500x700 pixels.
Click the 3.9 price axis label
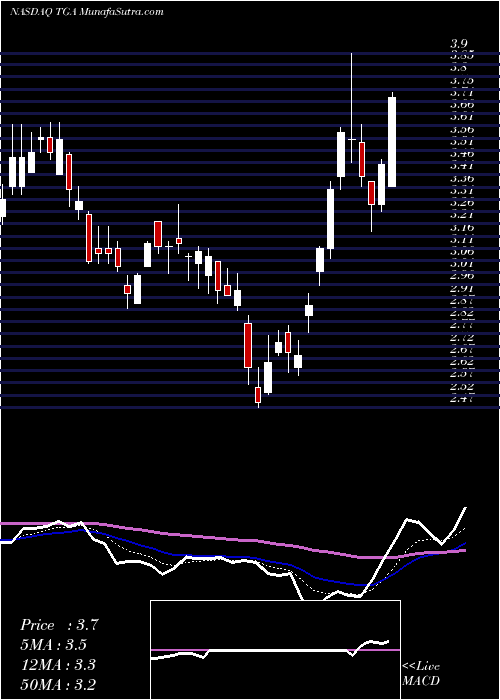click(x=458, y=44)
